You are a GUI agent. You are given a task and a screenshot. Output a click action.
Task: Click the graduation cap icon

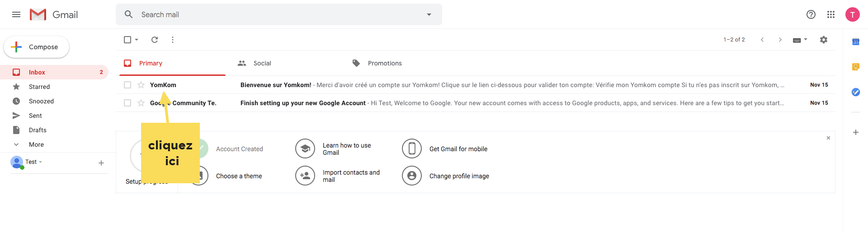(305, 148)
